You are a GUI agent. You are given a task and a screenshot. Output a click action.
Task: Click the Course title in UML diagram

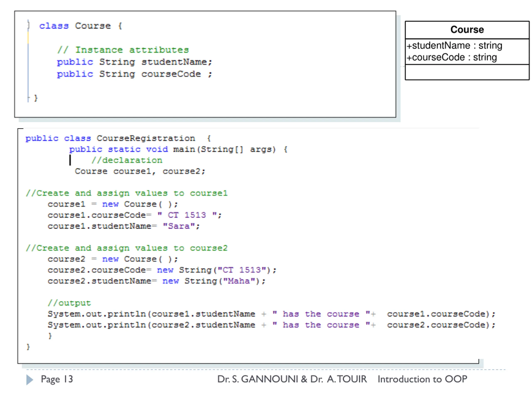(467, 30)
